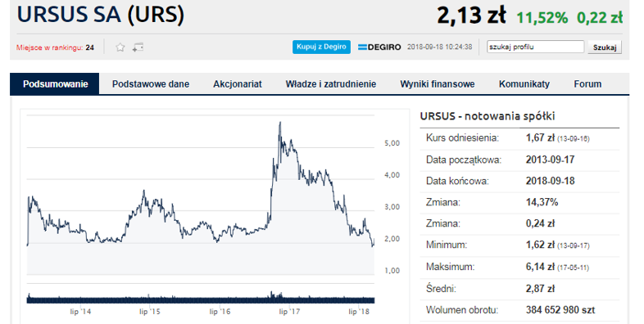Click the star favorite icon
This screenshot has height=324, width=644.
click(120, 47)
